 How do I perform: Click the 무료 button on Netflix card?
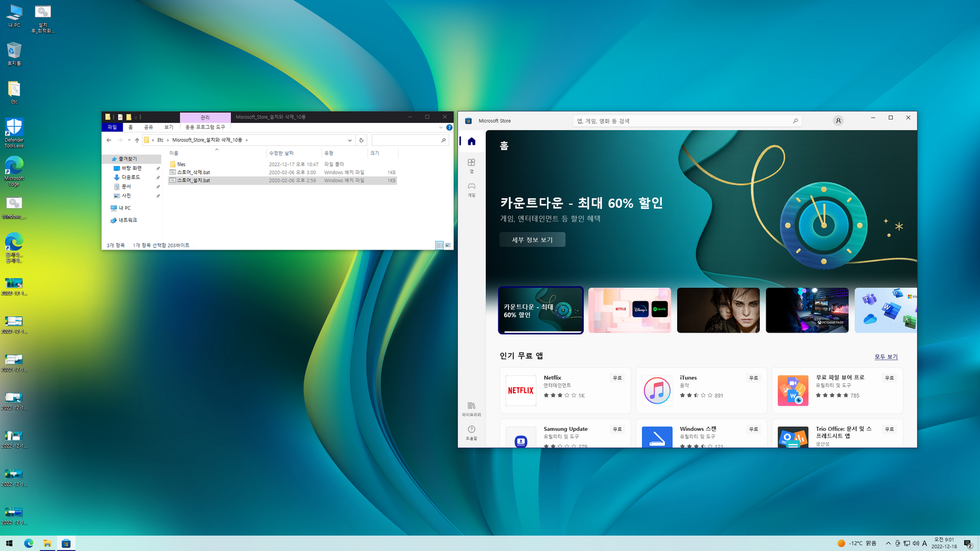(x=617, y=378)
